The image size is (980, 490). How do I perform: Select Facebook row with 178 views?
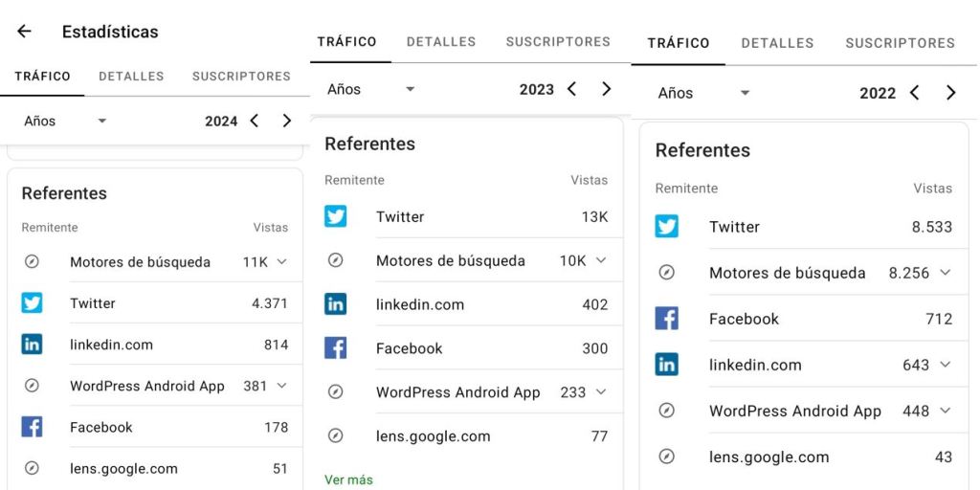click(x=155, y=428)
